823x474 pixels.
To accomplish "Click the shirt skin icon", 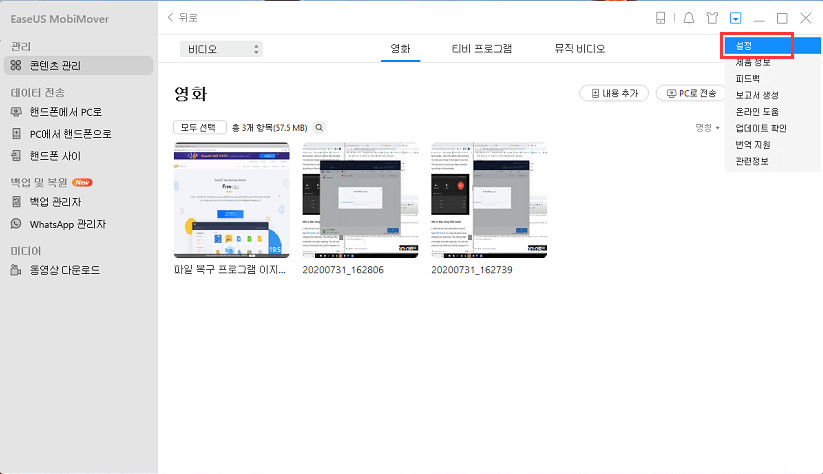I will point(712,18).
